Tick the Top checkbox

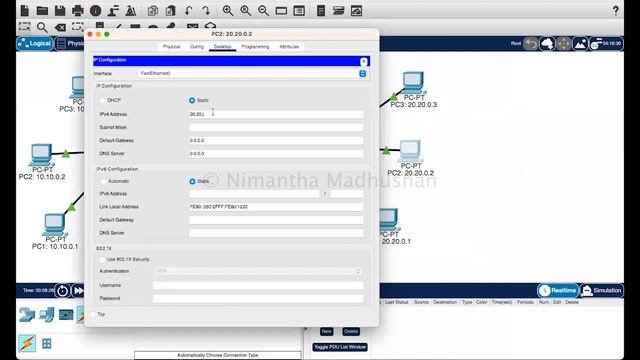(x=93, y=314)
